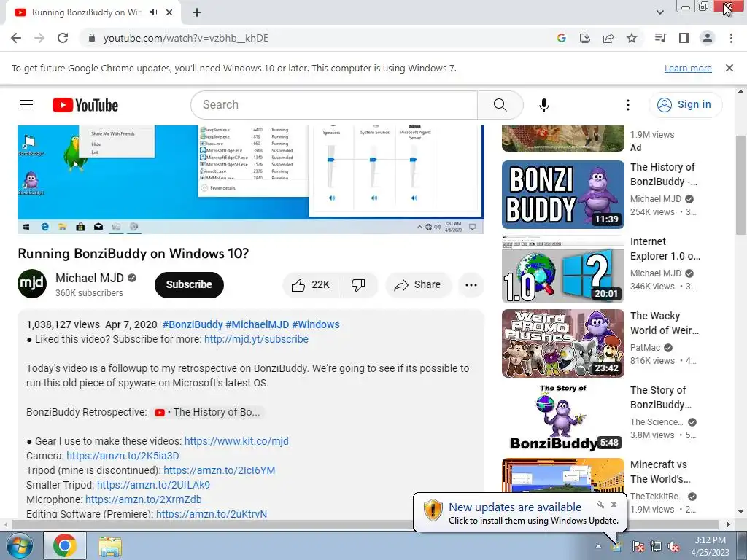
Task: Open Wacky World of Weird Promo Plushes thumbnail
Action: 563,343
